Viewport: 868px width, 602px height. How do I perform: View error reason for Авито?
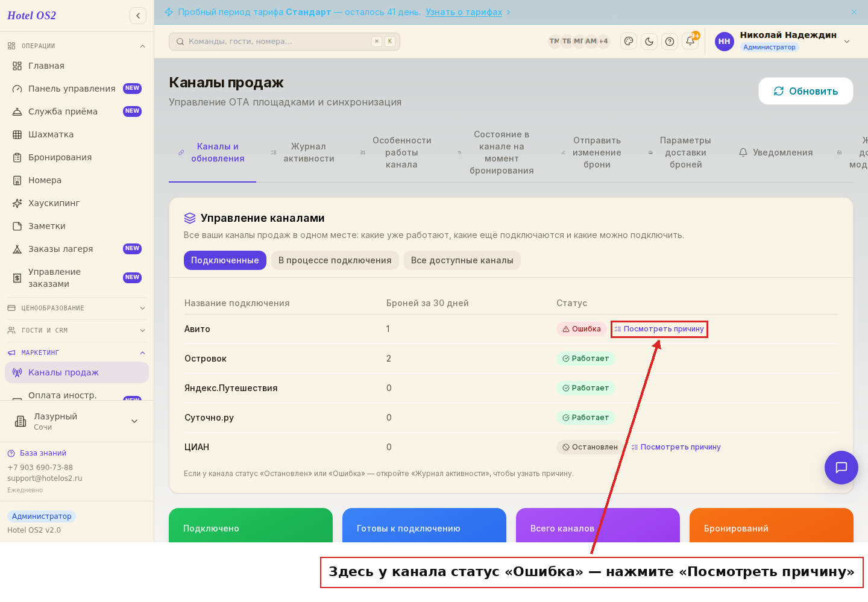click(659, 329)
